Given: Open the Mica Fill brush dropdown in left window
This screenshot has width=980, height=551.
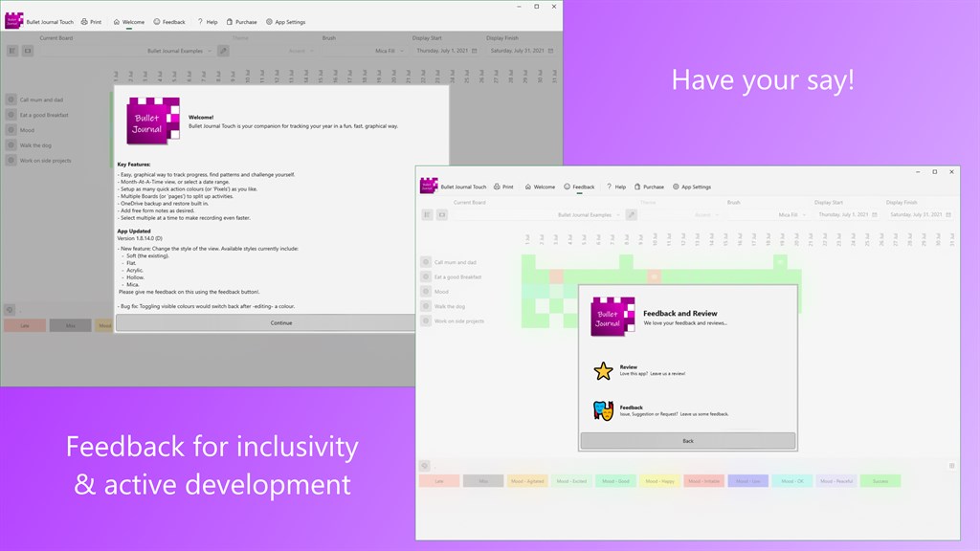Looking at the screenshot, I should (365, 51).
